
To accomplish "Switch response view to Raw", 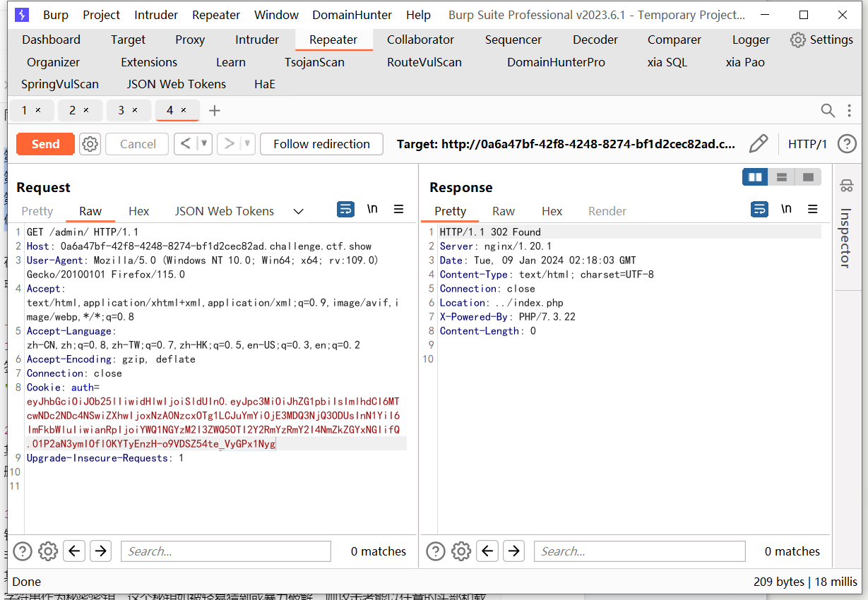I will pos(504,211).
